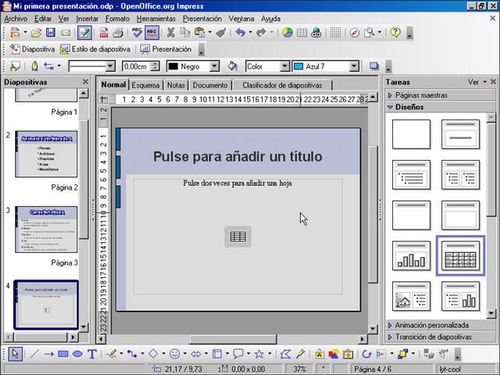Viewport: 500px width, 375px height.
Task: Click the email document icon
Action: click(65, 33)
